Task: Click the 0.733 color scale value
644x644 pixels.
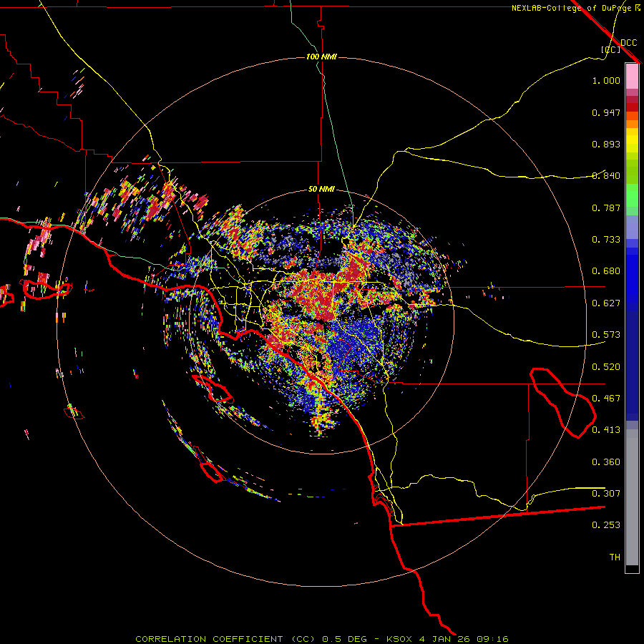Action: [606, 240]
